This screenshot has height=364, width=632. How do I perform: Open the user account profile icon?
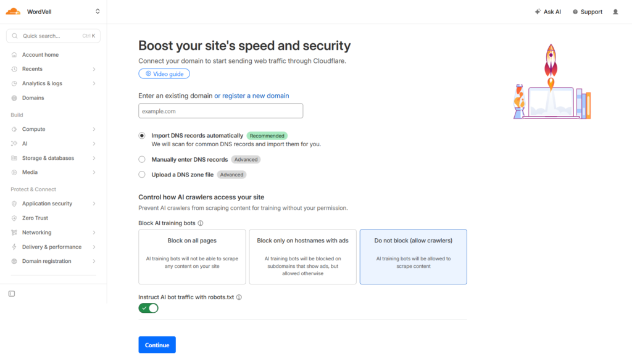pyautogui.click(x=615, y=11)
